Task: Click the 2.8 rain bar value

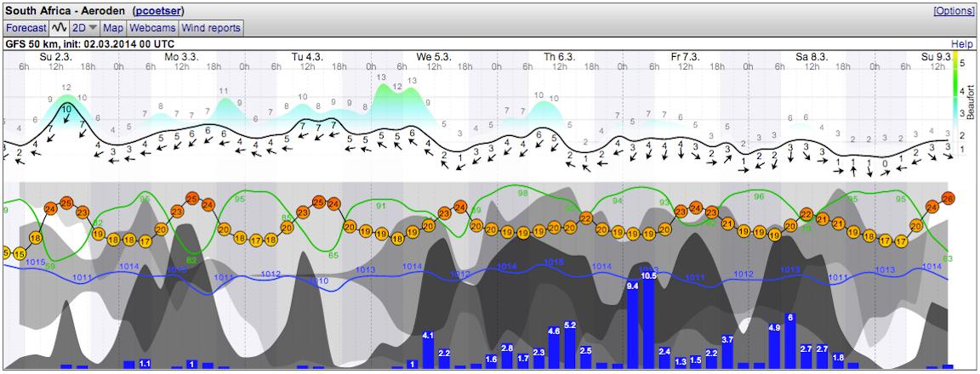Action: pos(507,348)
